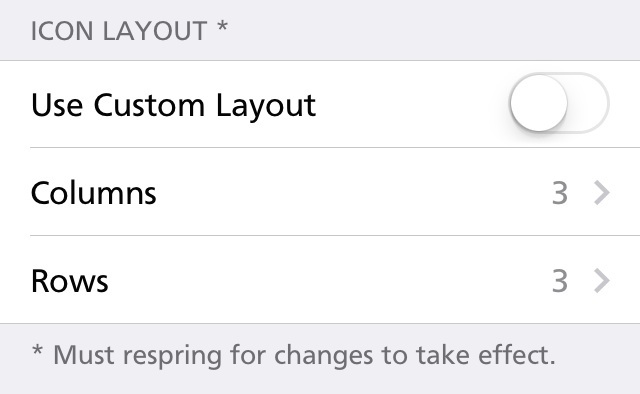Image resolution: width=640 pixels, height=394 pixels.
Task: Click the Rows label text
Action: tap(70, 281)
